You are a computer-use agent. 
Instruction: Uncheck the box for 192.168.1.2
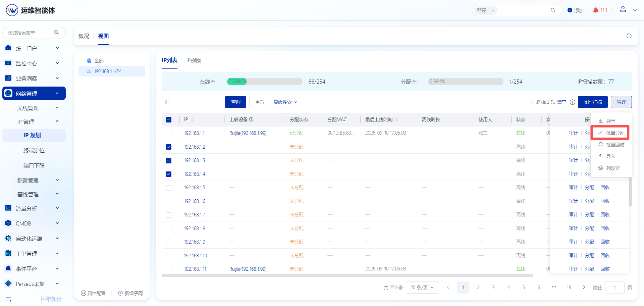click(169, 147)
